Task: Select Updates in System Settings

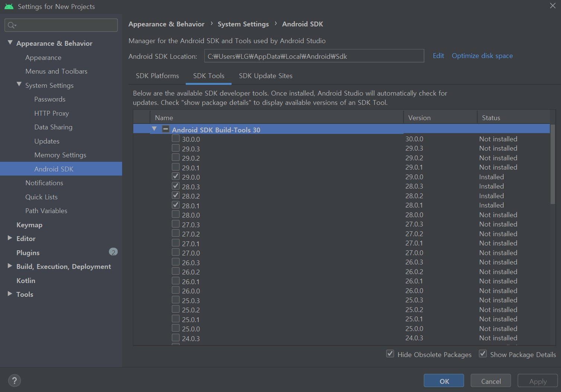Action: (47, 141)
